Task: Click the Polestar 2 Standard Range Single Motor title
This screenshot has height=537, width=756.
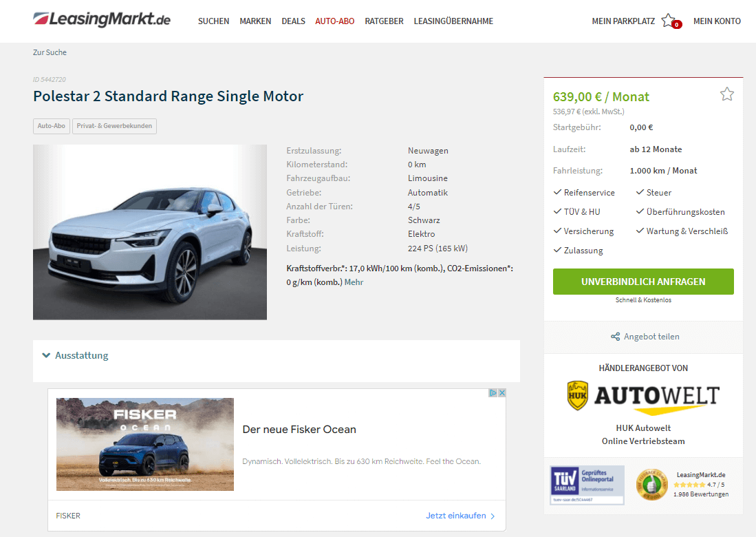Action: coord(169,96)
